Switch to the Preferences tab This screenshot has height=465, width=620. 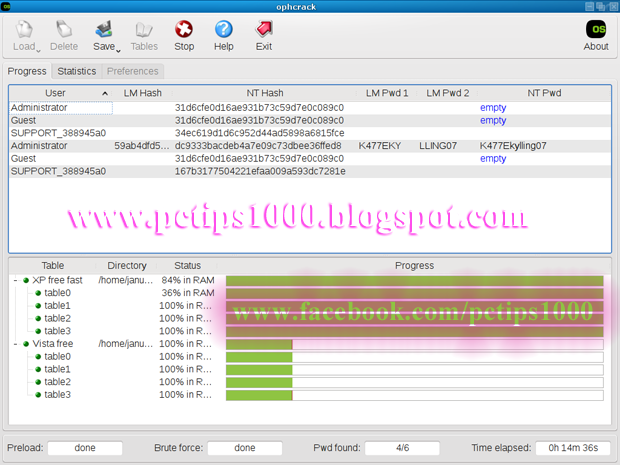point(132,71)
